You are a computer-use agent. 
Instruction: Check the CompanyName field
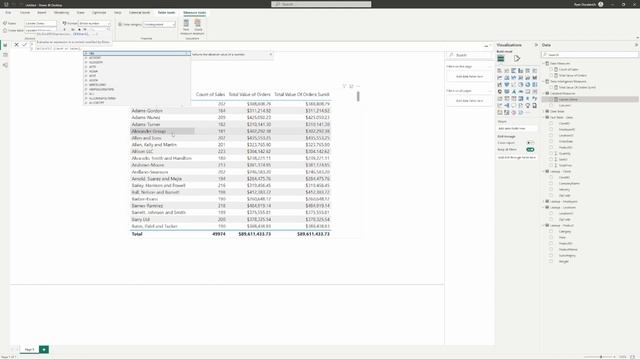point(551,183)
